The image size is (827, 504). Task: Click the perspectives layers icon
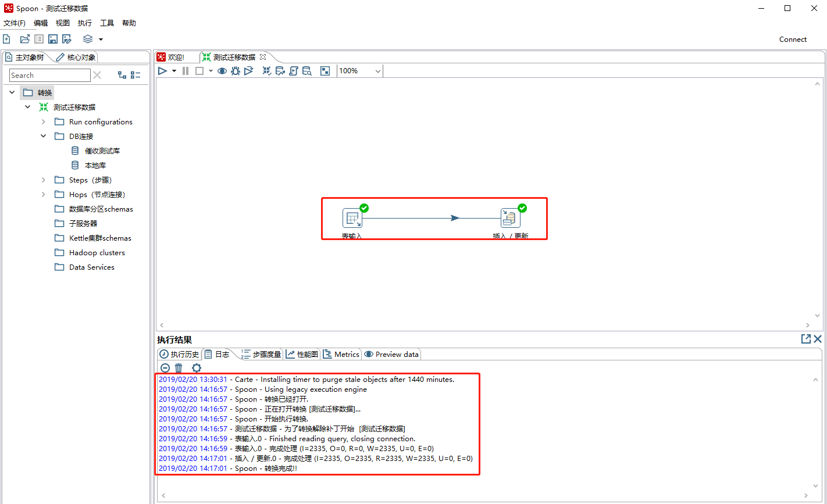click(x=88, y=39)
